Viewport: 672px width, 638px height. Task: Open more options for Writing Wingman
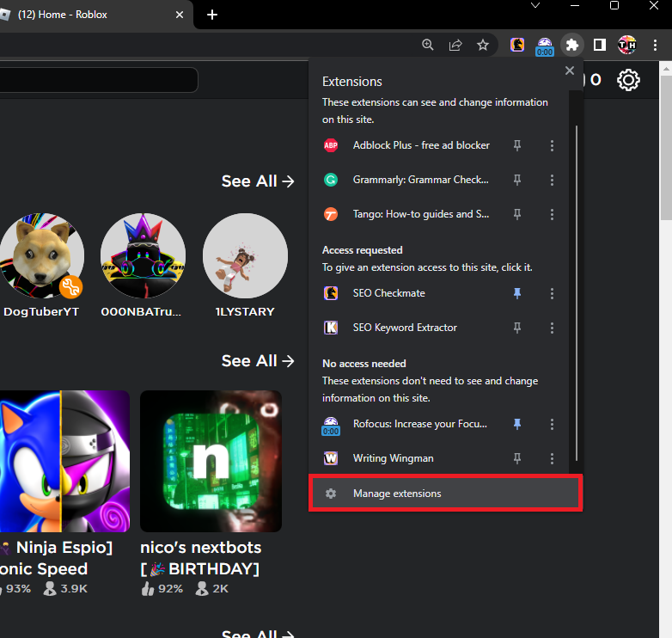coord(552,458)
